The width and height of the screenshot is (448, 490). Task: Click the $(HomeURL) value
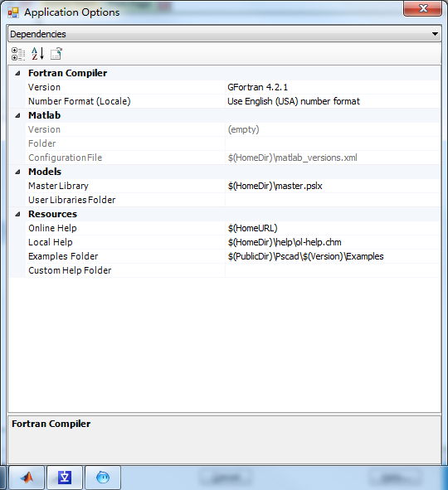pos(252,228)
